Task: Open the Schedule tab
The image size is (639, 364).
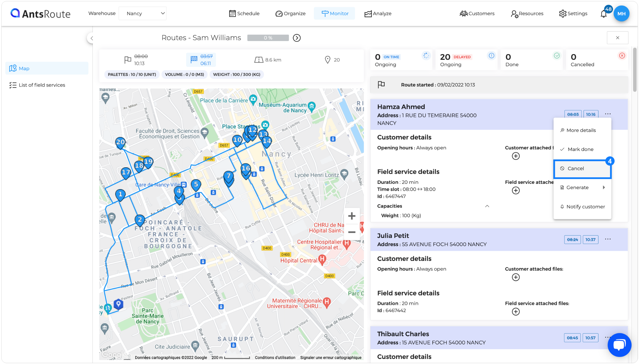Action: tap(244, 14)
